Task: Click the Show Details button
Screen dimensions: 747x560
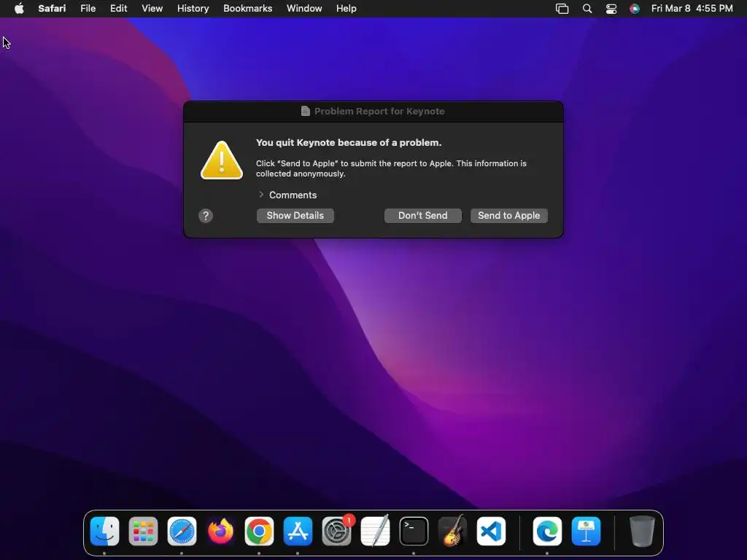Action: pos(295,215)
